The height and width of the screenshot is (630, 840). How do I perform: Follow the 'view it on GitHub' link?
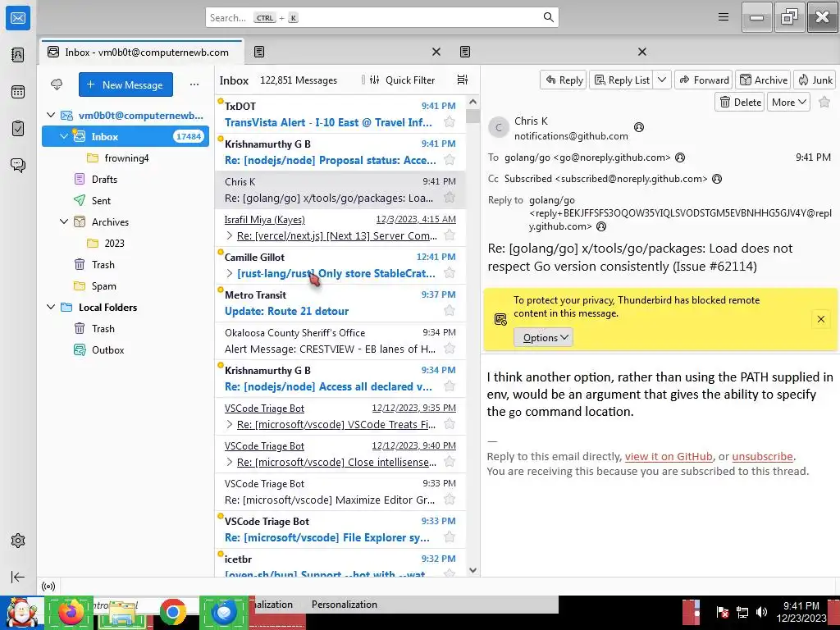click(669, 456)
